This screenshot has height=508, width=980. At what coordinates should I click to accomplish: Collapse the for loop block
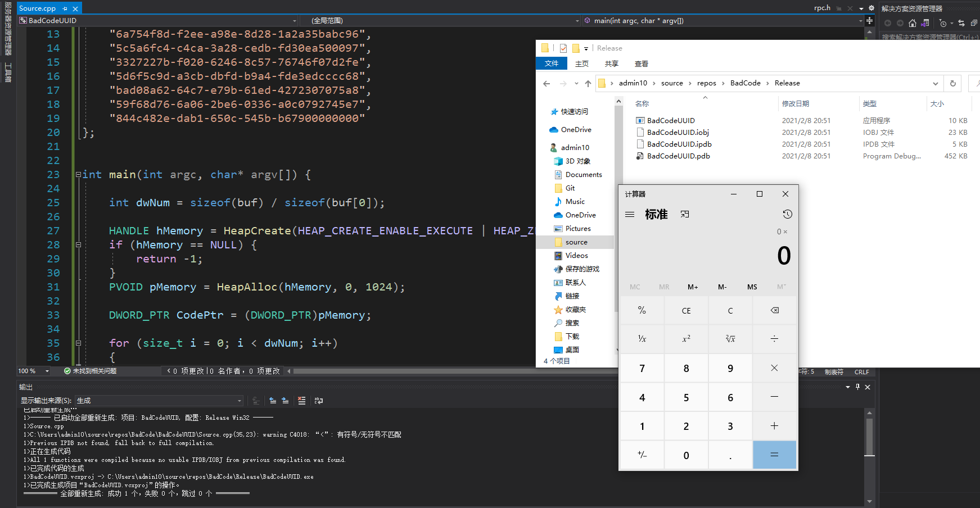[x=78, y=343]
